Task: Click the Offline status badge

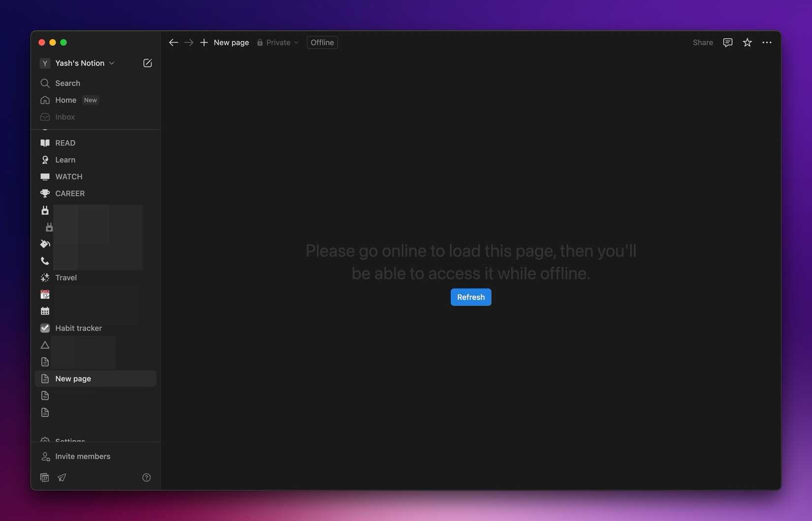Action: point(322,42)
